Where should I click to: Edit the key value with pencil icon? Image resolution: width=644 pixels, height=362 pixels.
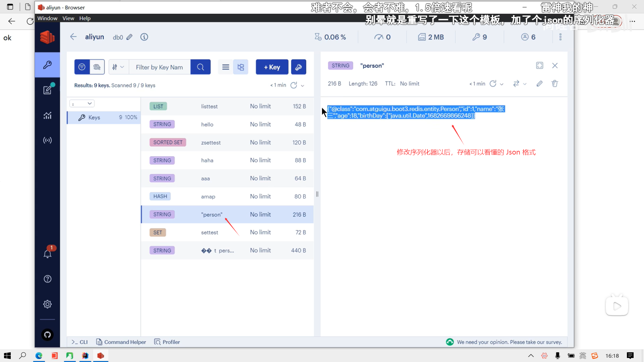[x=539, y=83]
